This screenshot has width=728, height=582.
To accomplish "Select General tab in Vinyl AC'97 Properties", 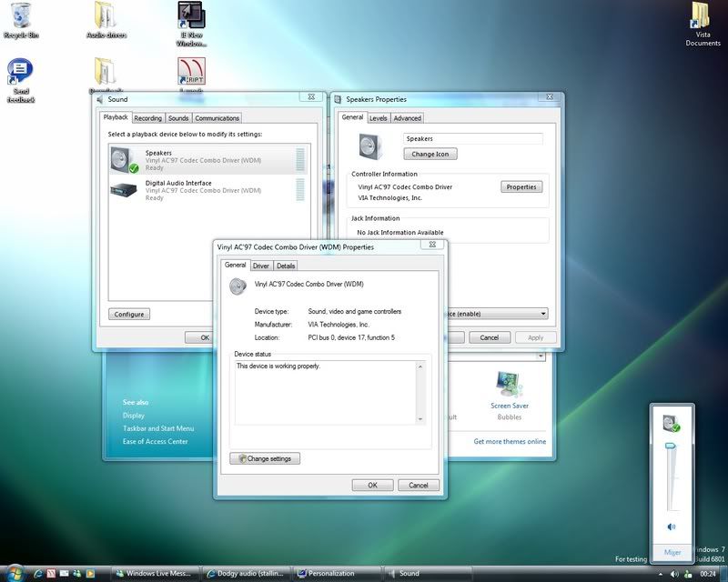I will point(236,265).
